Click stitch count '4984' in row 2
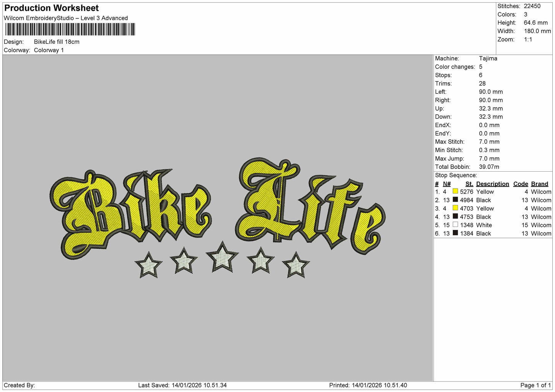 click(x=467, y=200)
